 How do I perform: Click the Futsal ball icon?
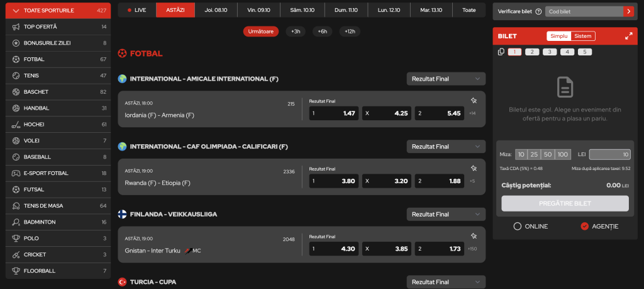click(x=16, y=190)
